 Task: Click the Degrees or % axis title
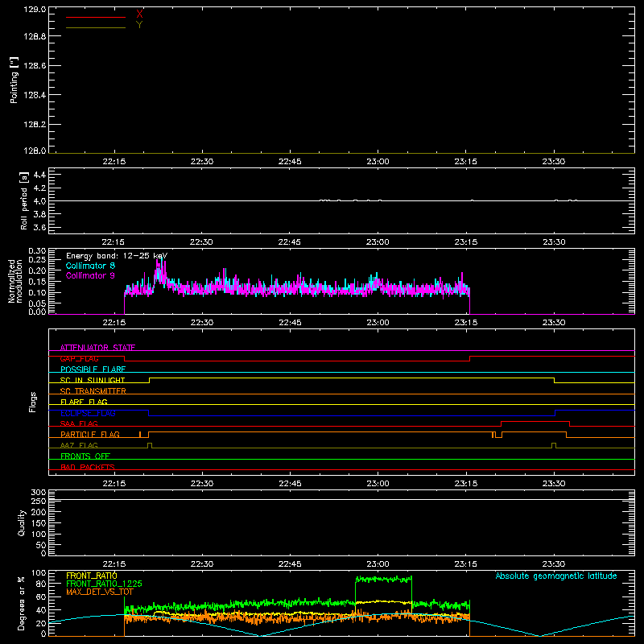tap(22, 604)
